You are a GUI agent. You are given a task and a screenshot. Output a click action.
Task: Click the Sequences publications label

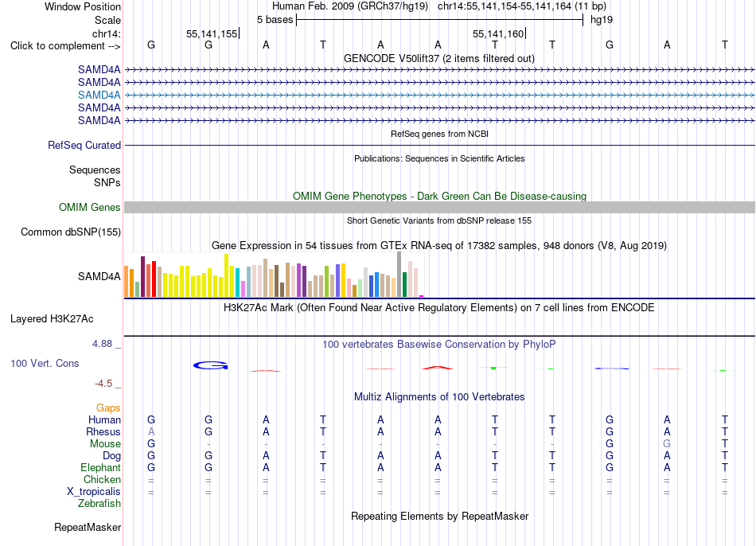coord(95,170)
